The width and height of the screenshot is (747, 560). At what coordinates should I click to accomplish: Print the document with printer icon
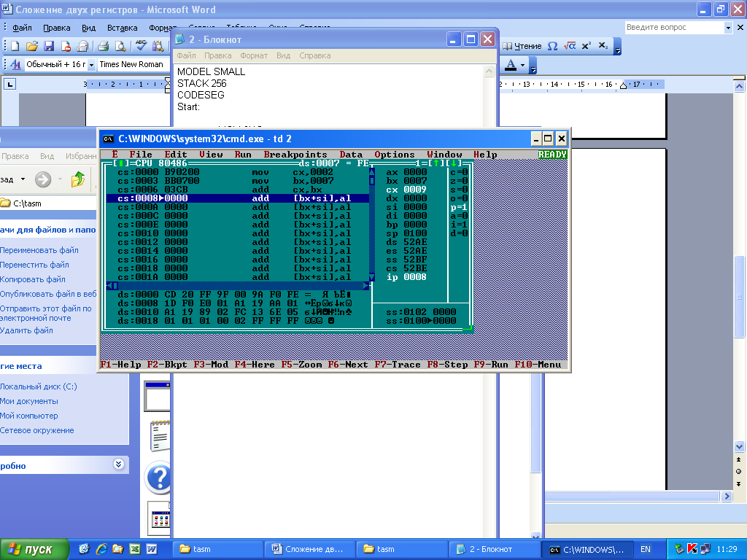[x=104, y=46]
